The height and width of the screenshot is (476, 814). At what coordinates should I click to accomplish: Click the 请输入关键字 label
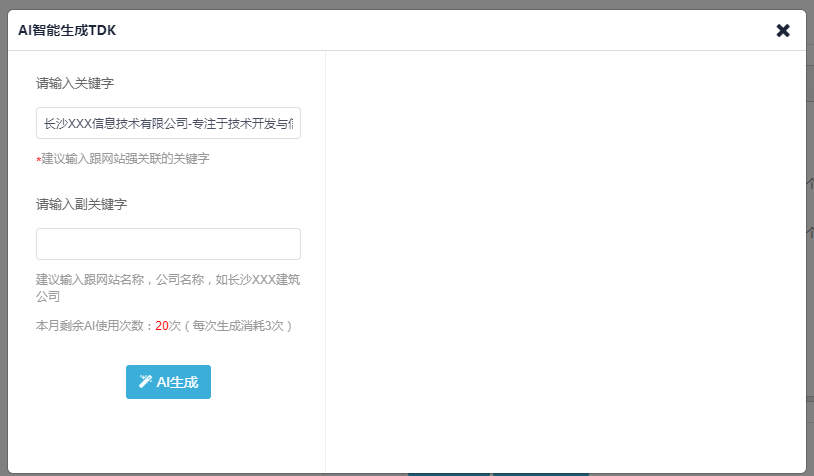(x=75, y=83)
